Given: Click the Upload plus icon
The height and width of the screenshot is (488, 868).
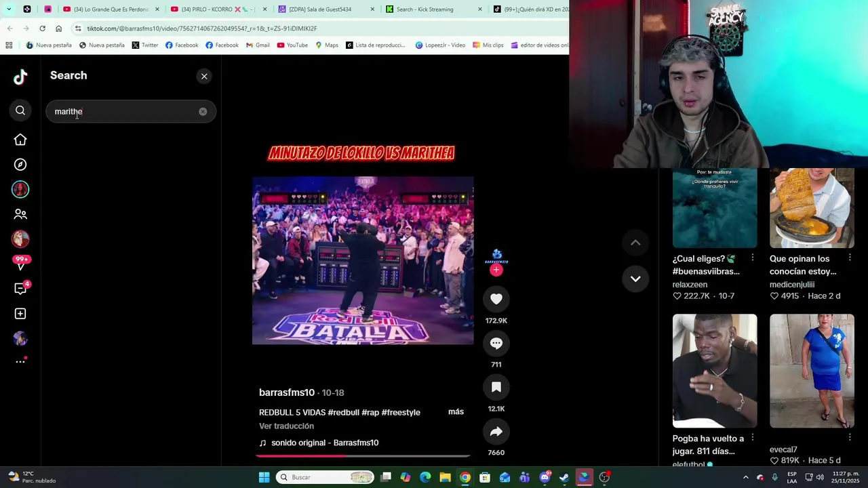Looking at the screenshot, I should [20, 314].
